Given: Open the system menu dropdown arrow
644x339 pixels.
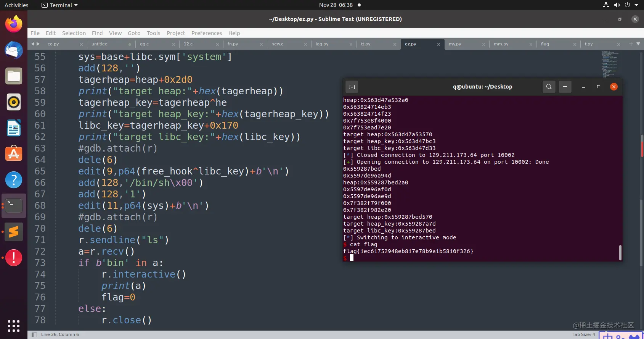Looking at the screenshot, I should point(636,5).
